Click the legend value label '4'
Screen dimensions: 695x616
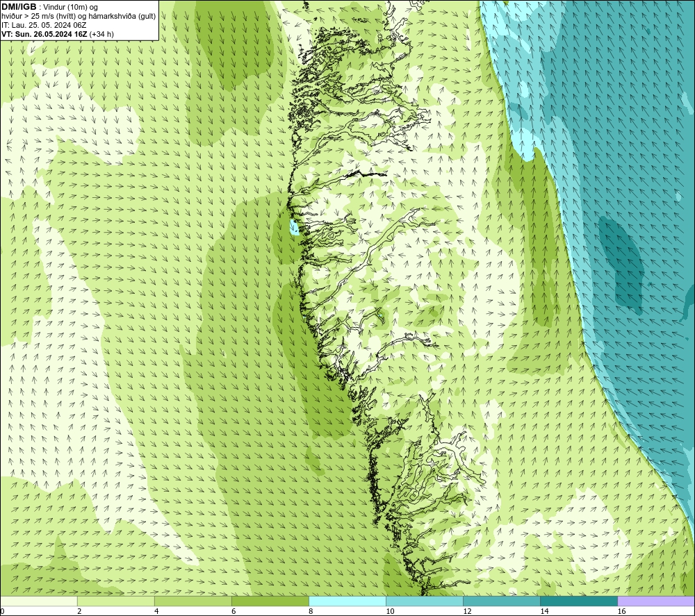tap(156, 612)
